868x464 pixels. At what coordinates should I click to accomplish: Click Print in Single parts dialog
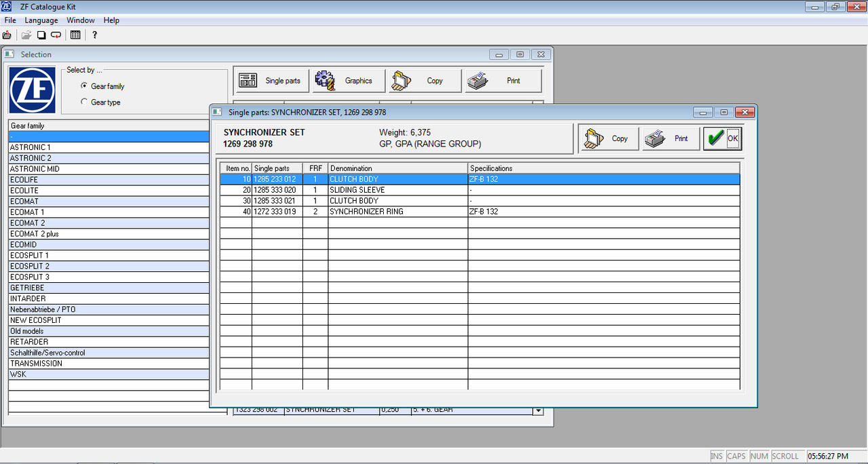click(x=670, y=138)
